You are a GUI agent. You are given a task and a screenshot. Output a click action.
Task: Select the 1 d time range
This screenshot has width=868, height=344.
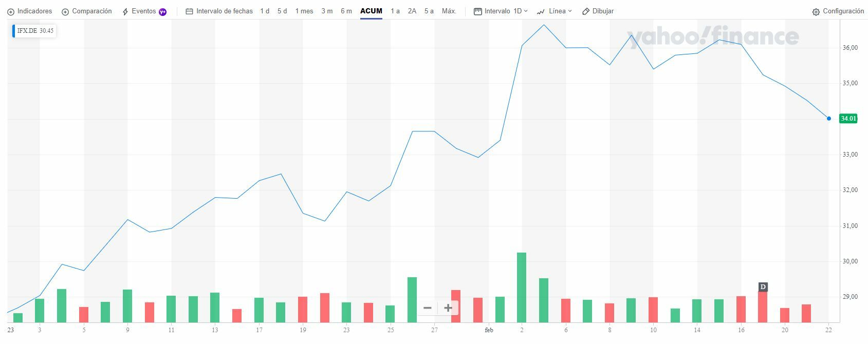(x=265, y=11)
